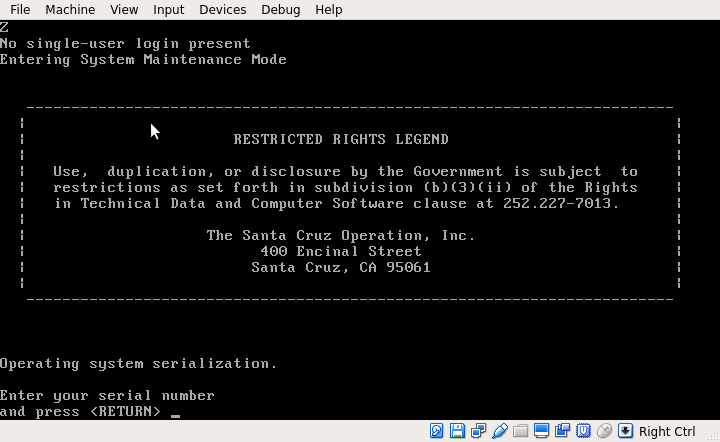The height and width of the screenshot is (442, 720).
Task: Expand the View menu
Action: [124, 9]
